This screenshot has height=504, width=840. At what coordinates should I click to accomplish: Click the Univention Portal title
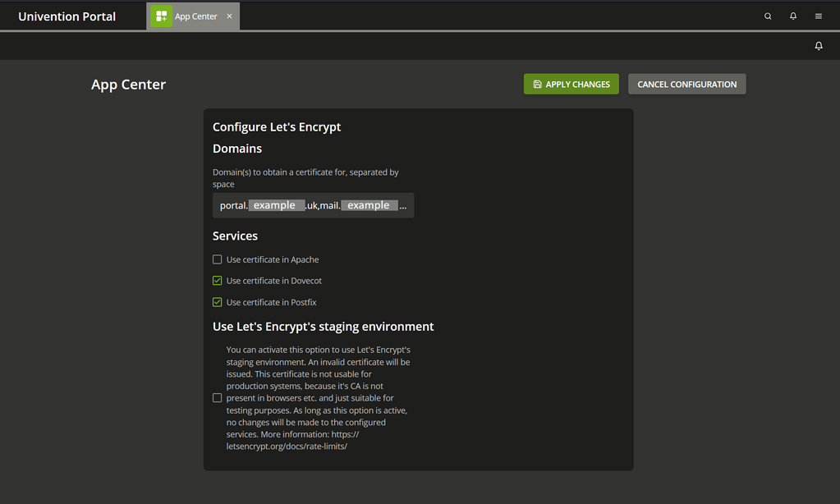(67, 16)
